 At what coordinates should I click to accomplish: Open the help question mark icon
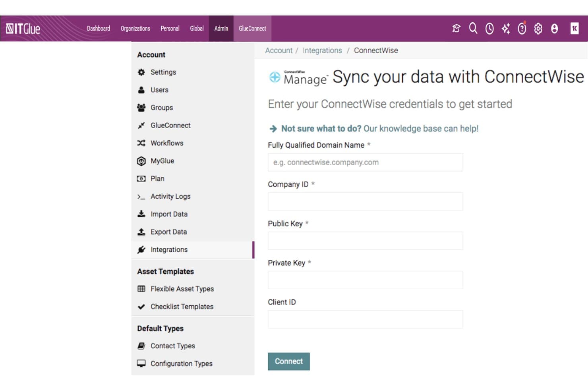[522, 28]
